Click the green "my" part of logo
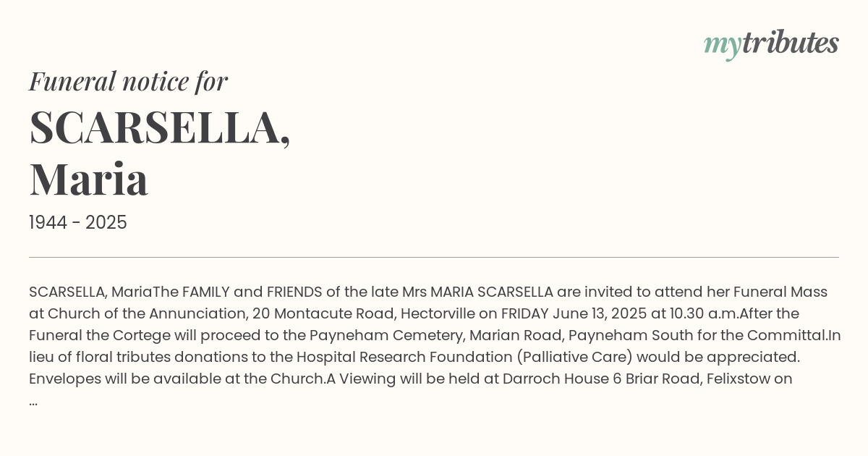 click(x=722, y=46)
